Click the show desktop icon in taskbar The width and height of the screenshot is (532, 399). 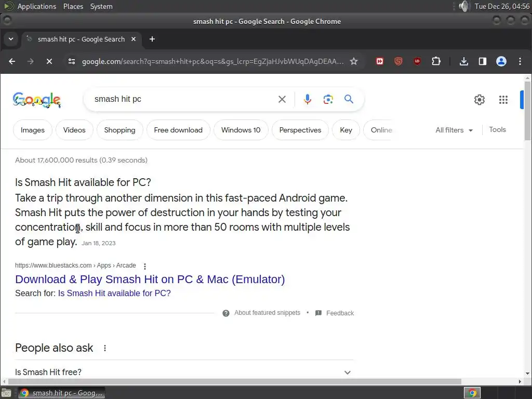6,393
